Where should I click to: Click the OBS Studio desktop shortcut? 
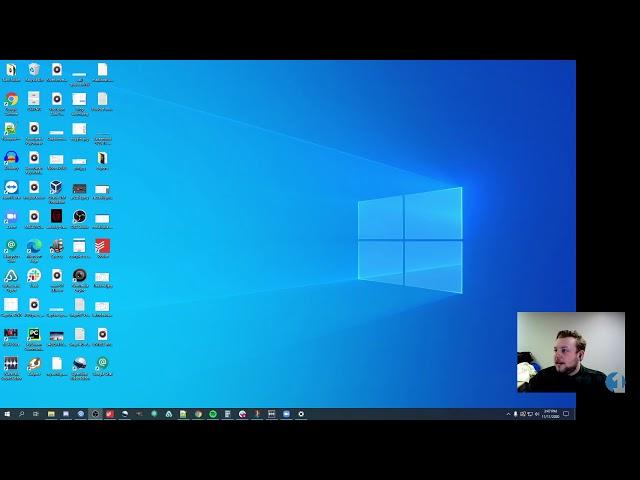pos(79,216)
